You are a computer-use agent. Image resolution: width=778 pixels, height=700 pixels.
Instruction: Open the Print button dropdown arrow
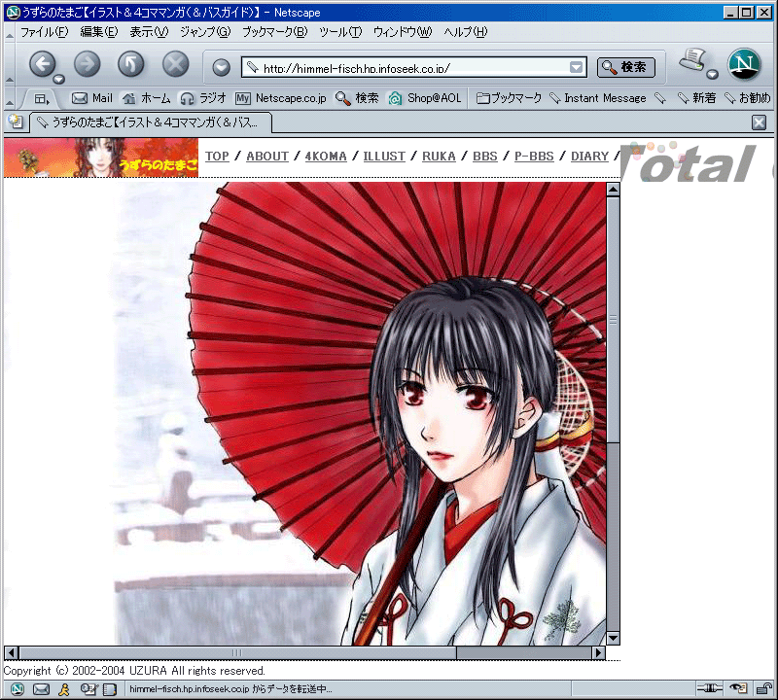(x=713, y=75)
